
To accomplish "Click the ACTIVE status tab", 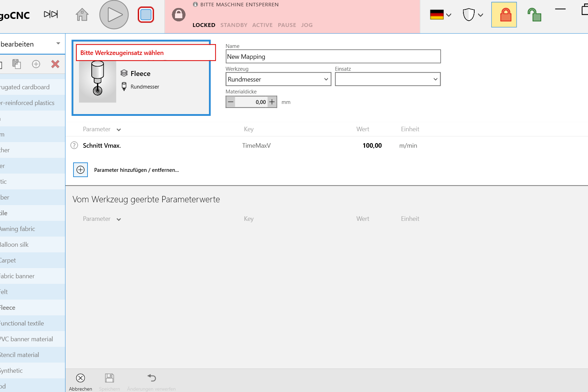I will pos(262,25).
